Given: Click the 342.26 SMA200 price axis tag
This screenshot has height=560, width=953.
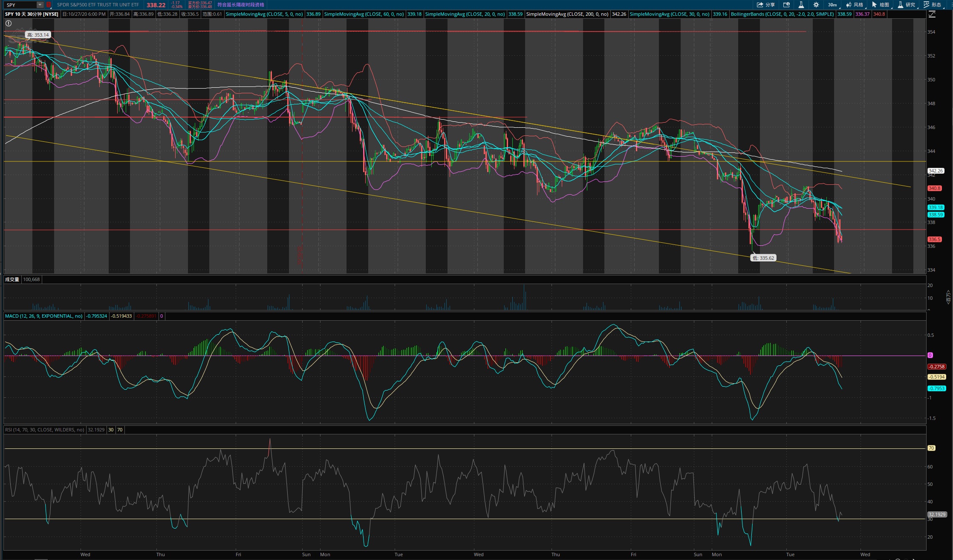Looking at the screenshot, I should 936,171.
